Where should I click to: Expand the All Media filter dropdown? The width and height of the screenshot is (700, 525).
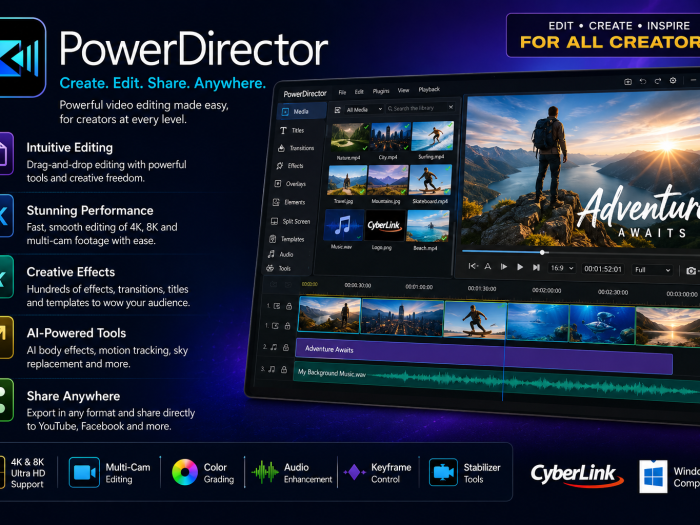point(365,109)
